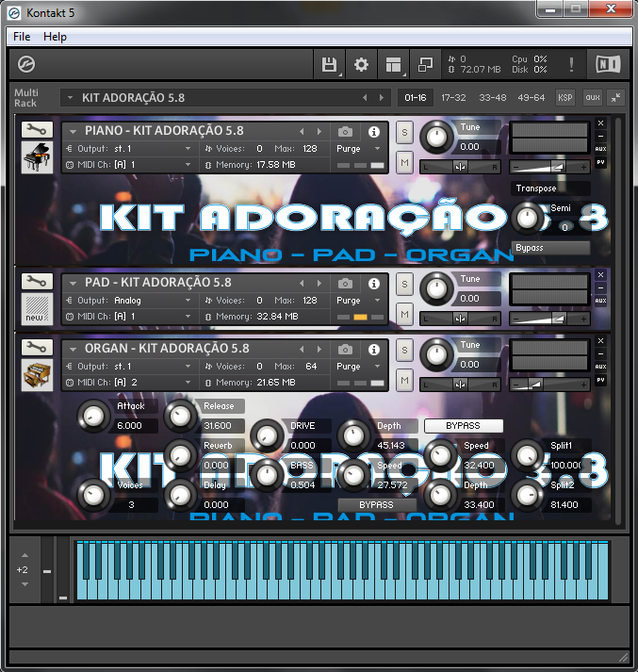Edit PIANO instrument with wrench icon

tap(37, 129)
